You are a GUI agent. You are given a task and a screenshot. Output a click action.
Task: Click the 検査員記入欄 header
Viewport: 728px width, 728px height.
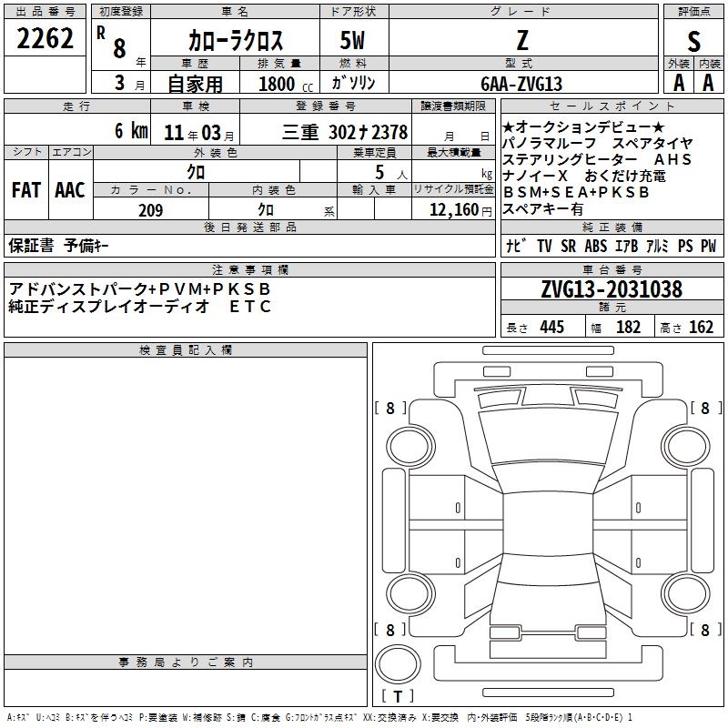tap(186, 350)
